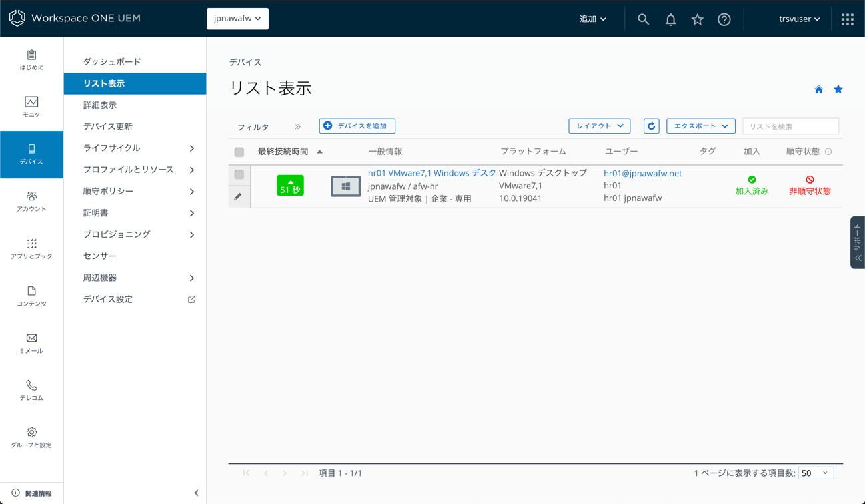This screenshot has height=504, width=865.
Task: Open グループと設定 gear section
Action: click(x=31, y=438)
